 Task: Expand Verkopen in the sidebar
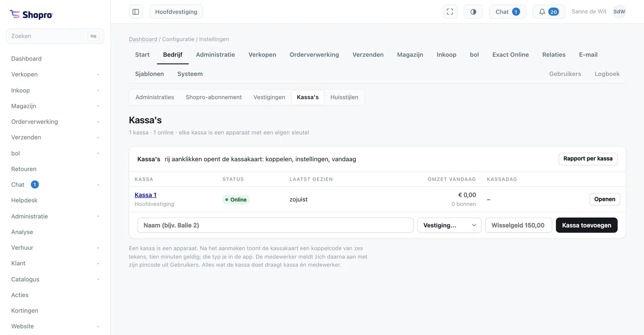point(55,74)
